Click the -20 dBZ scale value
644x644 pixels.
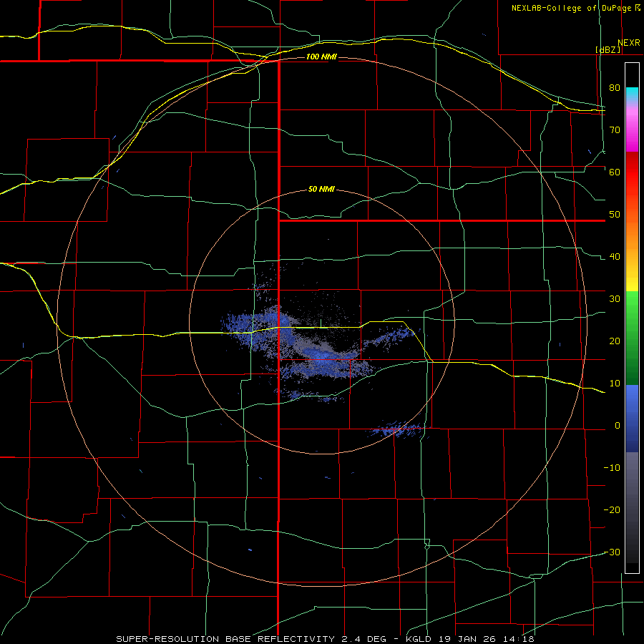click(612, 510)
